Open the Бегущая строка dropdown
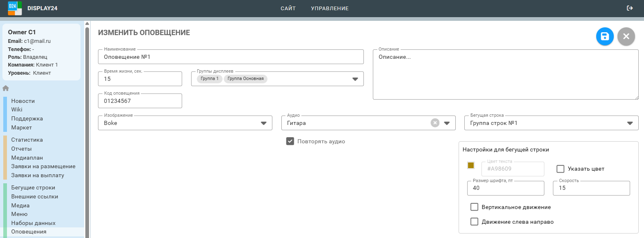This screenshot has width=644, height=238. point(630,123)
